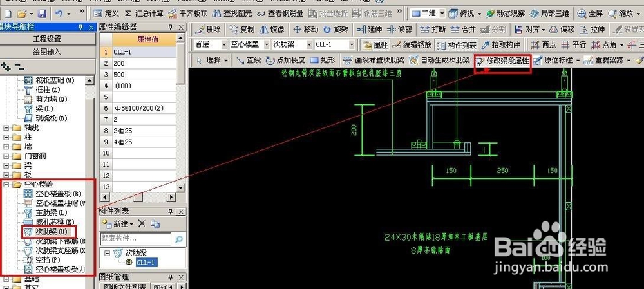
Task: Select the 点加长度 point-plus-length tool
Action: coord(285,61)
